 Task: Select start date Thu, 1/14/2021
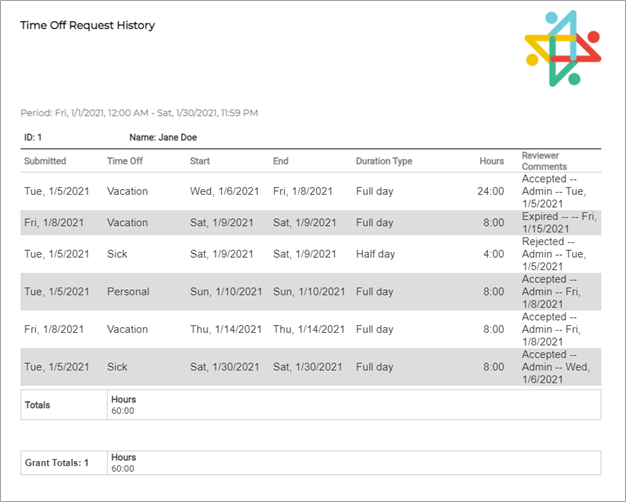(226, 329)
